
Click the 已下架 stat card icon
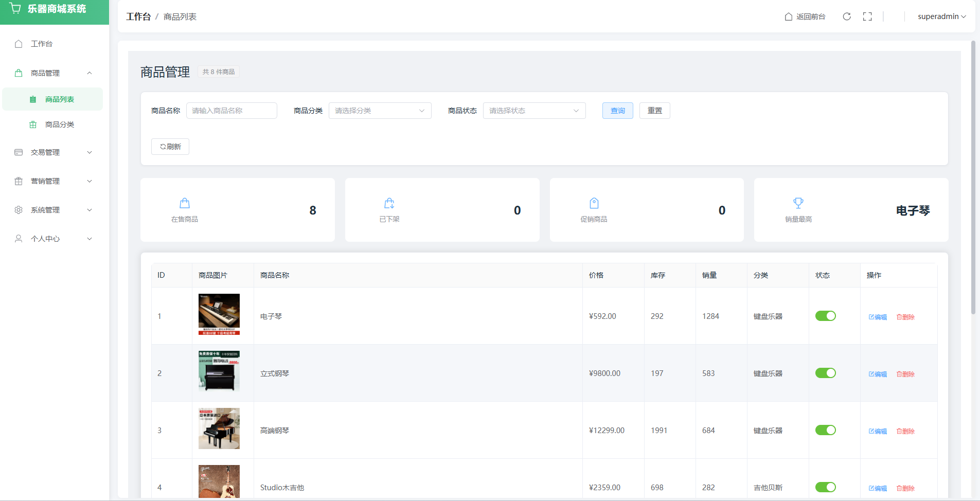point(389,203)
